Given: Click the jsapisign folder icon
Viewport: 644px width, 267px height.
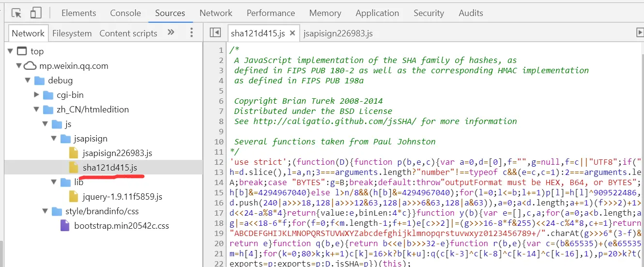Looking at the screenshot, I should (x=65, y=139).
